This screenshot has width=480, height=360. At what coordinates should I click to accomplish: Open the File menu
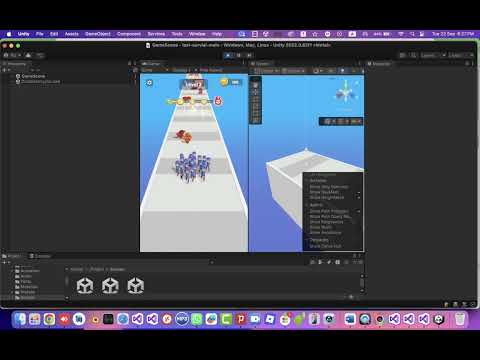point(40,34)
